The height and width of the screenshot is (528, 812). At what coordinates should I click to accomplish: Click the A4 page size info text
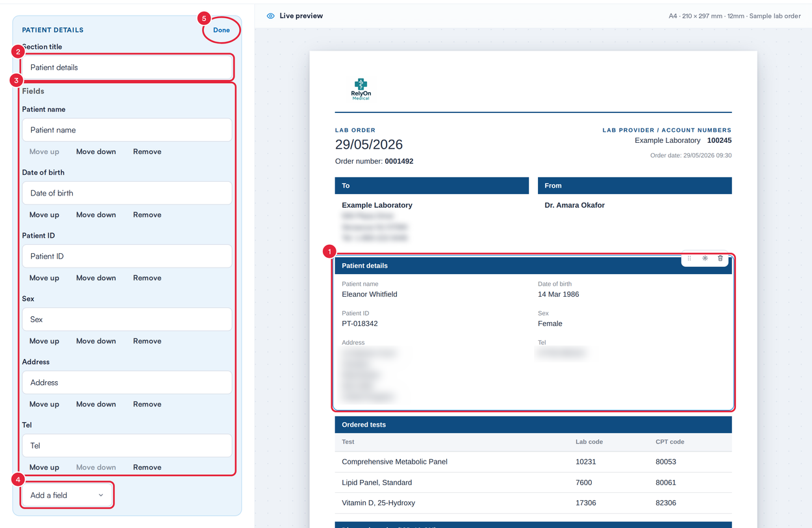(x=735, y=16)
